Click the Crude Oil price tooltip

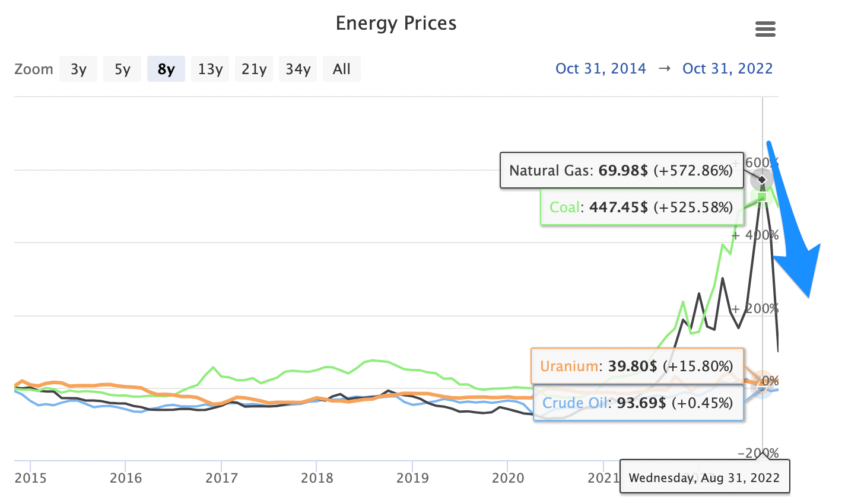pos(638,403)
